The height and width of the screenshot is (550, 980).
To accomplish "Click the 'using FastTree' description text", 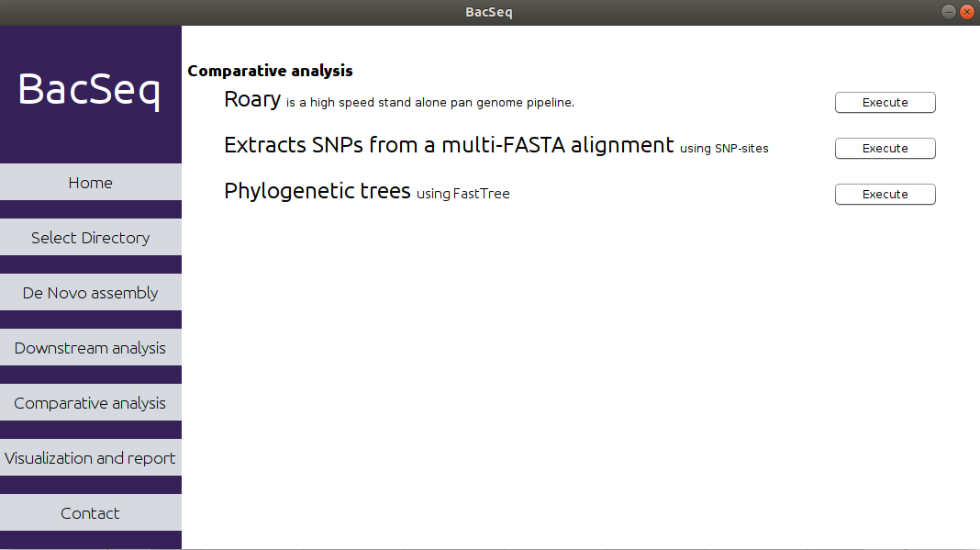I will coord(463,194).
